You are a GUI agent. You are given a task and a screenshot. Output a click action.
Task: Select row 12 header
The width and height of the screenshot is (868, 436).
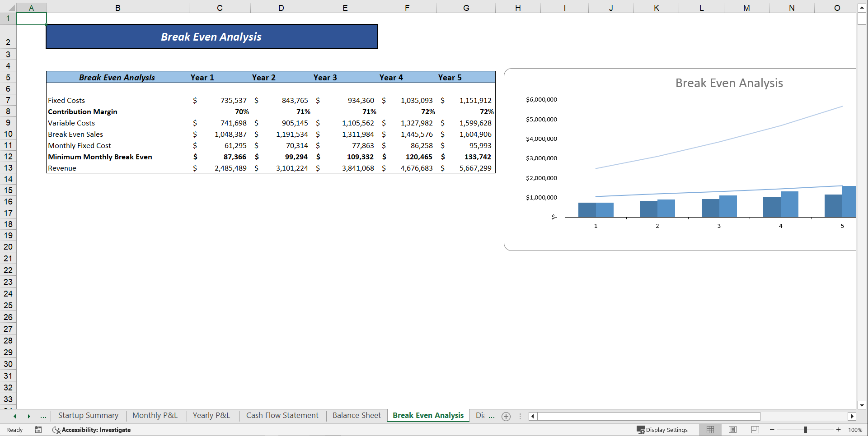(8, 157)
